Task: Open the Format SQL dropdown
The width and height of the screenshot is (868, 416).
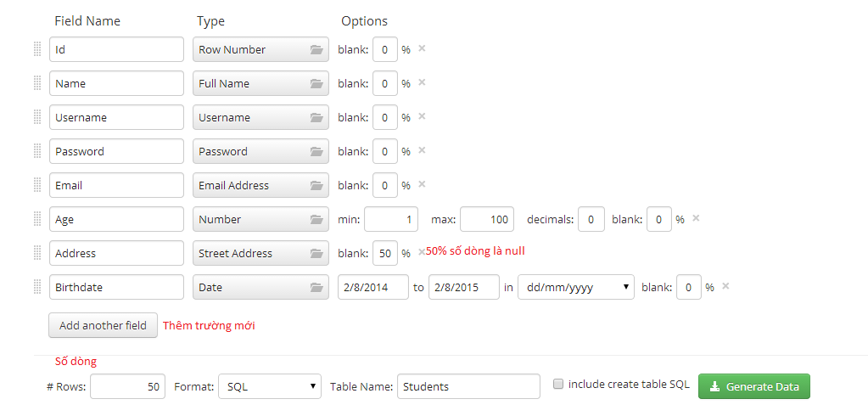Action: tap(269, 386)
